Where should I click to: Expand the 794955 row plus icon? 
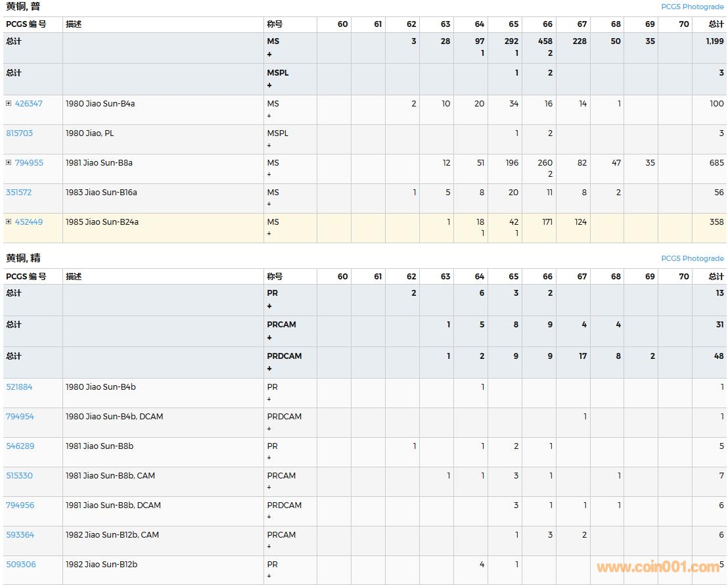(9, 163)
